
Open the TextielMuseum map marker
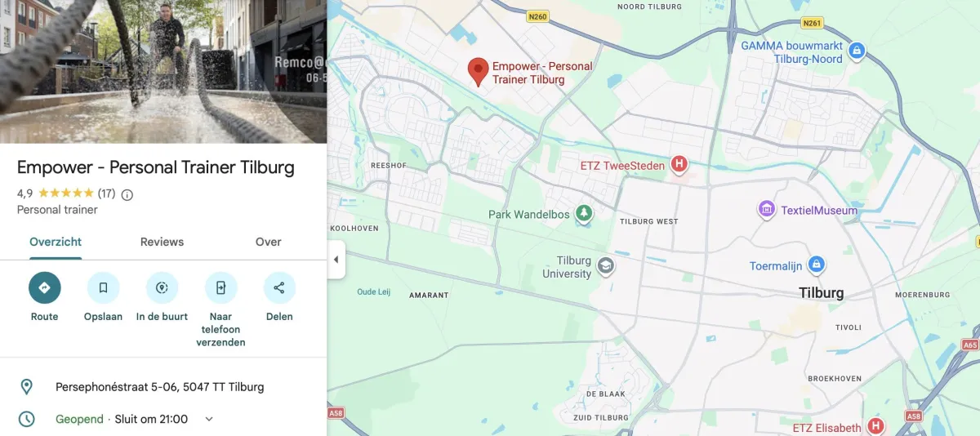[x=766, y=210]
